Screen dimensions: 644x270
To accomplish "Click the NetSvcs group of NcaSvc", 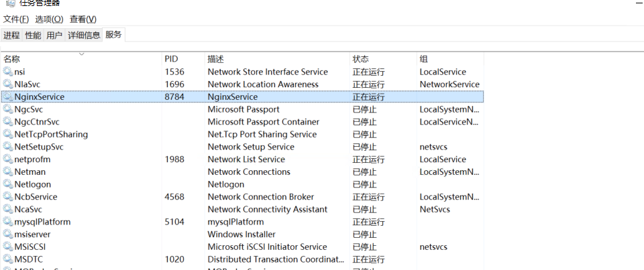I will [x=435, y=209].
